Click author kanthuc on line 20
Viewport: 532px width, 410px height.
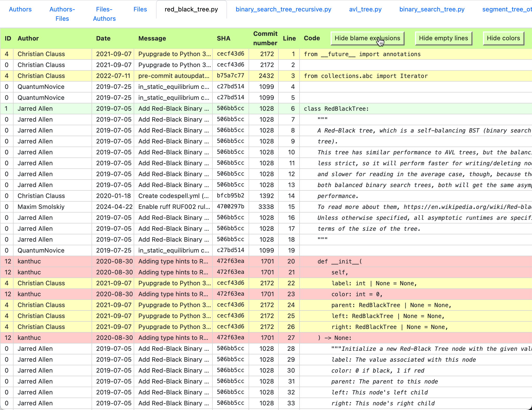point(29,261)
